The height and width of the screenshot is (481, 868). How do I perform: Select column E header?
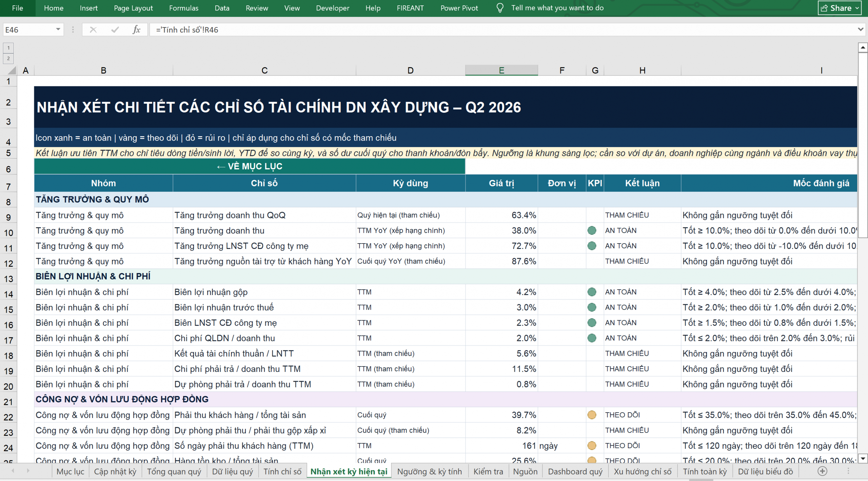click(501, 70)
